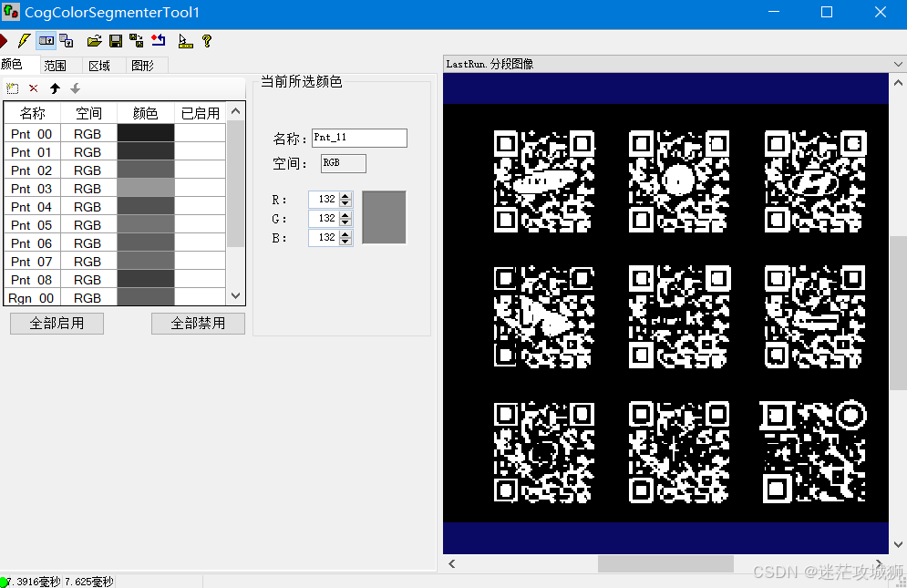Screen dimensions: 907x588
Task: Click the 全部启用 button
Action: pos(57,324)
